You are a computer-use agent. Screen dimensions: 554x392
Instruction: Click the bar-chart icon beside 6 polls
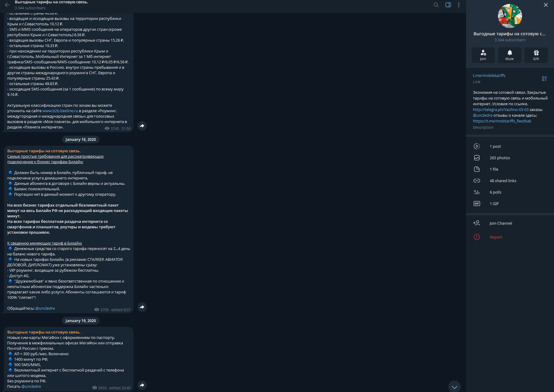point(477,192)
